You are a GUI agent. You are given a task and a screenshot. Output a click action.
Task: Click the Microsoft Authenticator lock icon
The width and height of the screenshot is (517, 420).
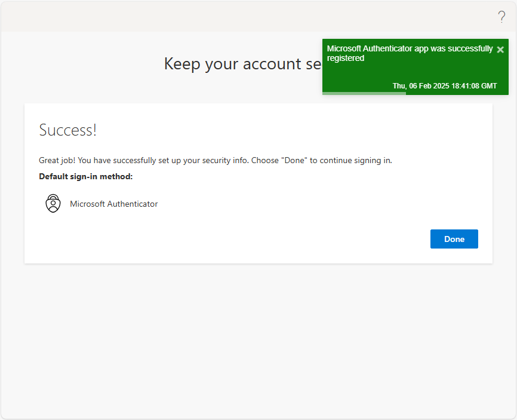point(53,204)
